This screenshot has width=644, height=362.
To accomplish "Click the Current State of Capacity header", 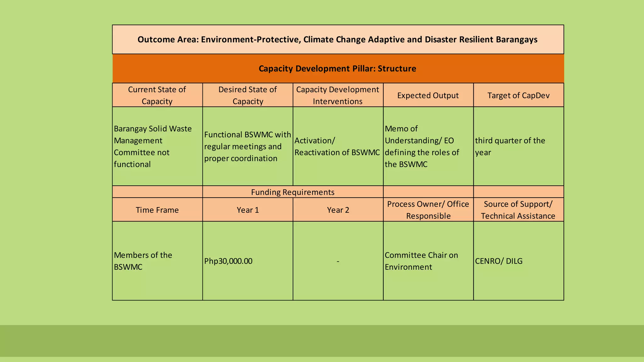I will point(157,95).
